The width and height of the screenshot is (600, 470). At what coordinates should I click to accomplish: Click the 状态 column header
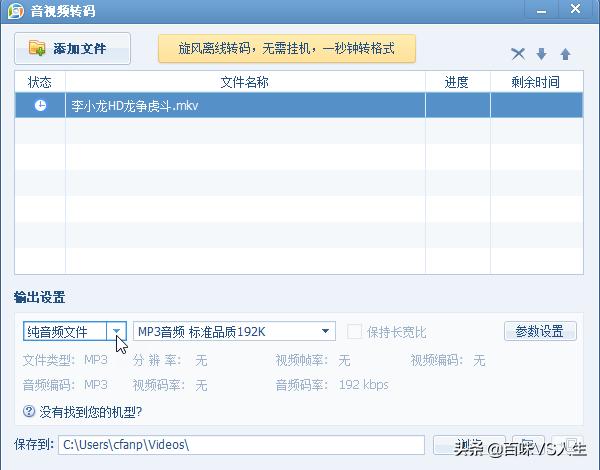click(x=40, y=82)
